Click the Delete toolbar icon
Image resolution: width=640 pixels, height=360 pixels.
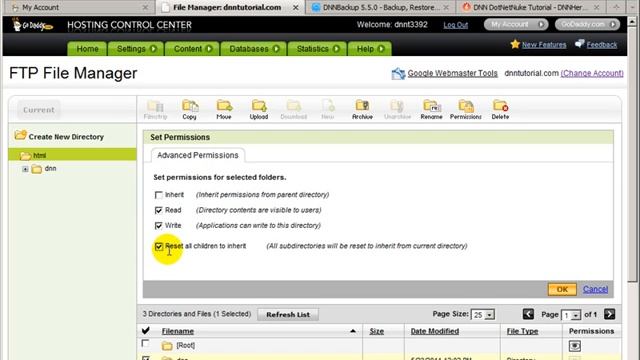pyautogui.click(x=500, y=109)
